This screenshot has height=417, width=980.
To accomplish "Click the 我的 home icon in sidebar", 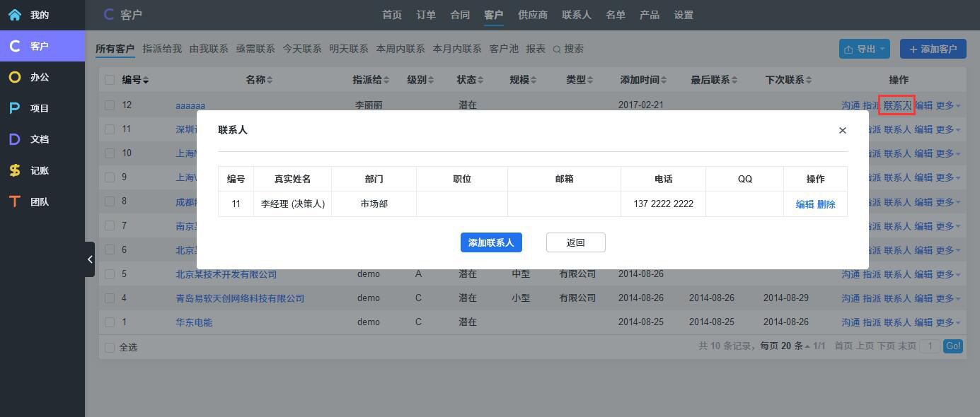I will coord(15,15).
